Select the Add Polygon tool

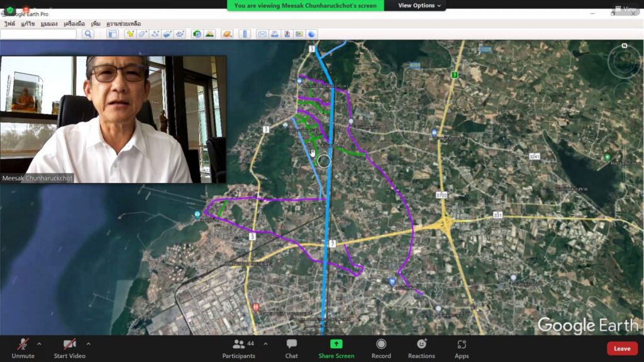pyautogui.click(x=143, y=34)
